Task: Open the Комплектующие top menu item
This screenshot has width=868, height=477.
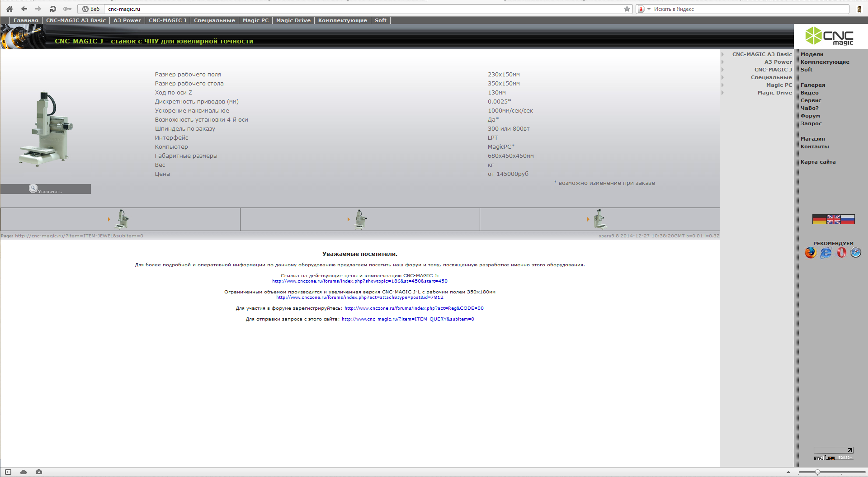Action: click(x=342, y=20)
